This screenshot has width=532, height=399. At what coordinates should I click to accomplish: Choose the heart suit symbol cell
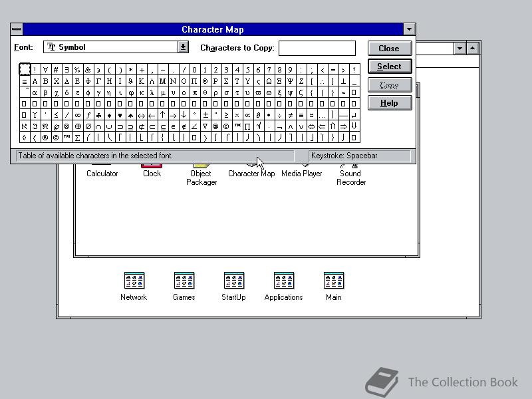[x=120, y=115]
